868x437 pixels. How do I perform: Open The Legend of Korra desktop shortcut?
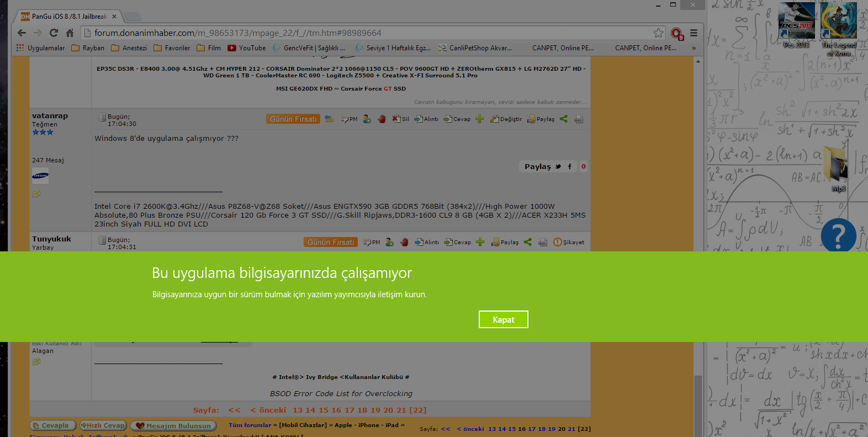tap(839, 29)
